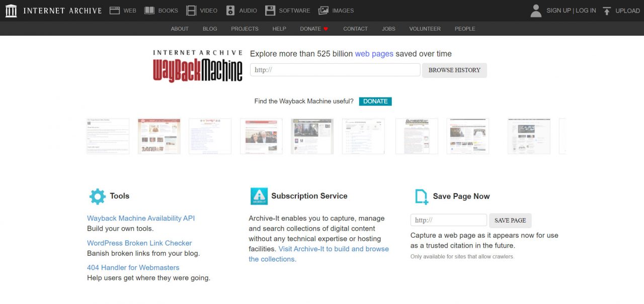Click the UPLOAD text link
The height and width of the screenshot is (304, 644).
(x=628, y=11)
